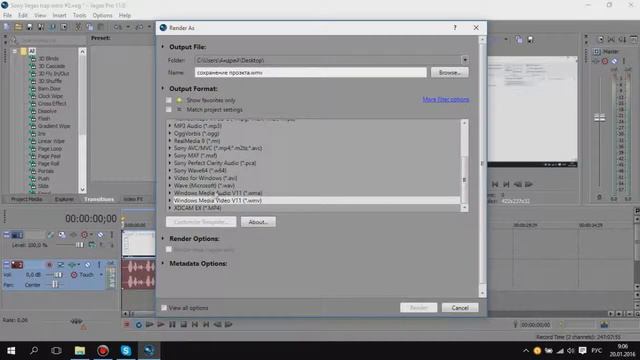
Task: Arm the audio track for record
Action: coord(49,265)
